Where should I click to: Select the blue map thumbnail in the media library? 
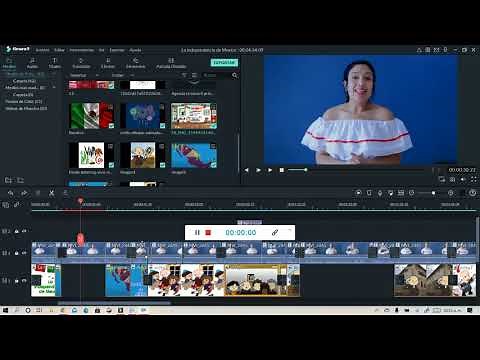coord(194,155)
